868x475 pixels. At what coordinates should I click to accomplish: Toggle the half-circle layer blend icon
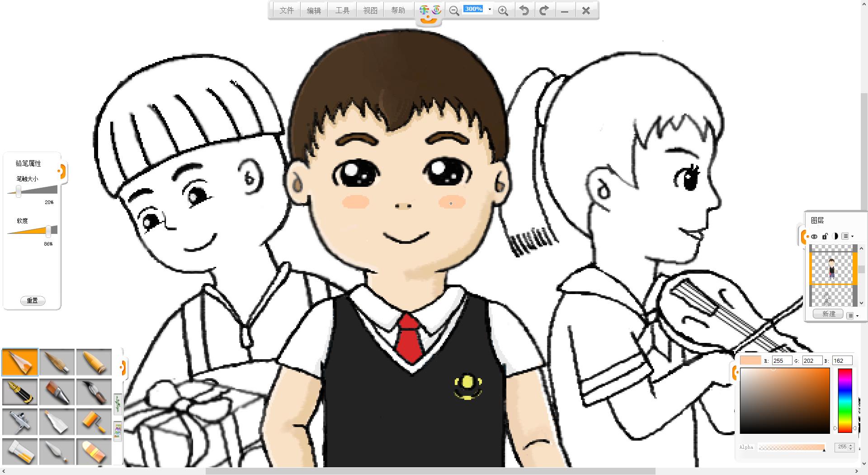pos(835,236)
